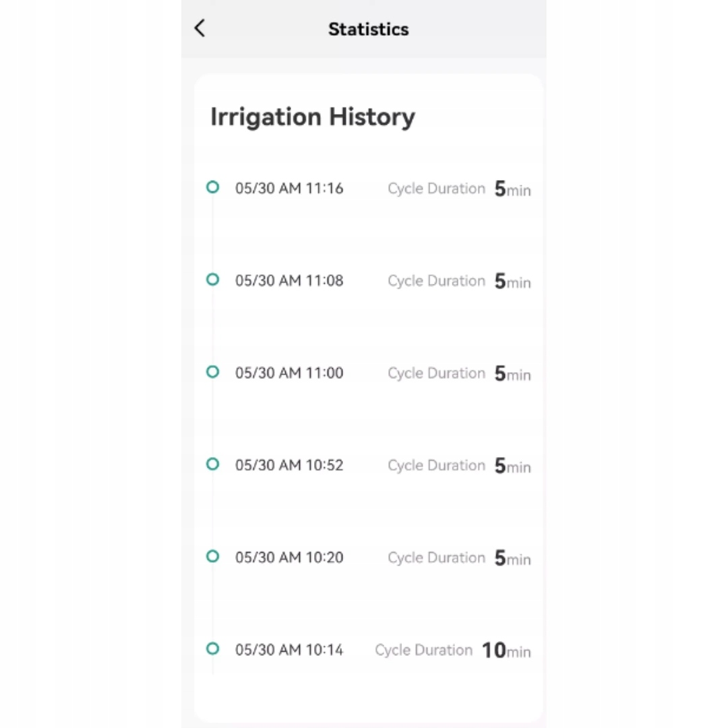The image size is (728, 728).
Task: Click Cycle Duration label for the 10:52 entry
Action: [x=436, y=466]
